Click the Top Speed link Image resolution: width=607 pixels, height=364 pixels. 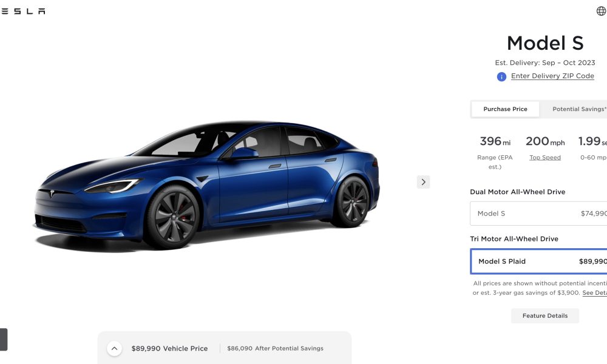point(544,158)
